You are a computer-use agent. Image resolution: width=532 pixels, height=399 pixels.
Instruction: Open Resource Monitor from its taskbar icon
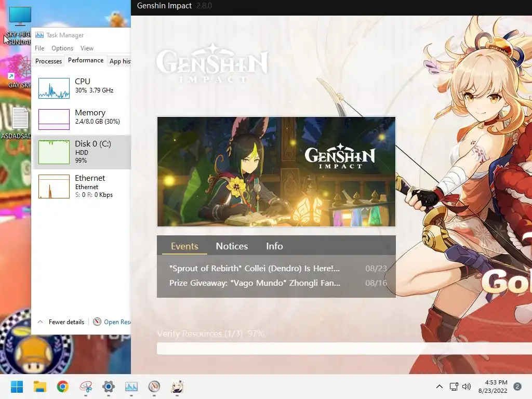pos(154,387)
